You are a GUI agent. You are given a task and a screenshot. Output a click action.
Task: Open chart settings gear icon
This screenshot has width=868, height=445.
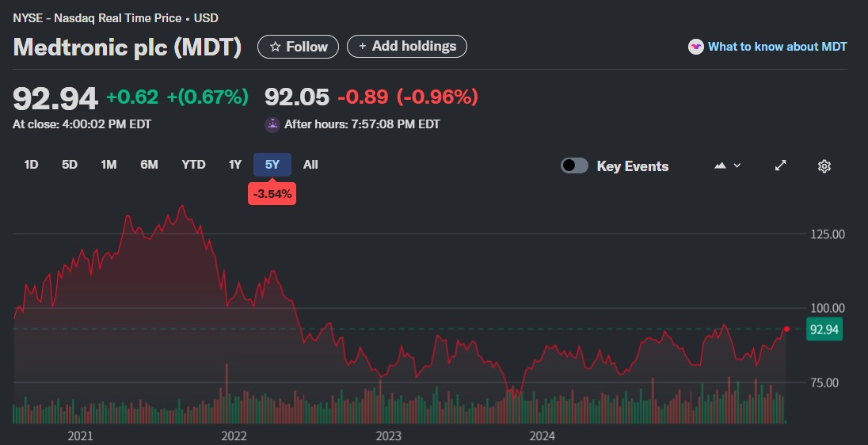coord(824,165)
